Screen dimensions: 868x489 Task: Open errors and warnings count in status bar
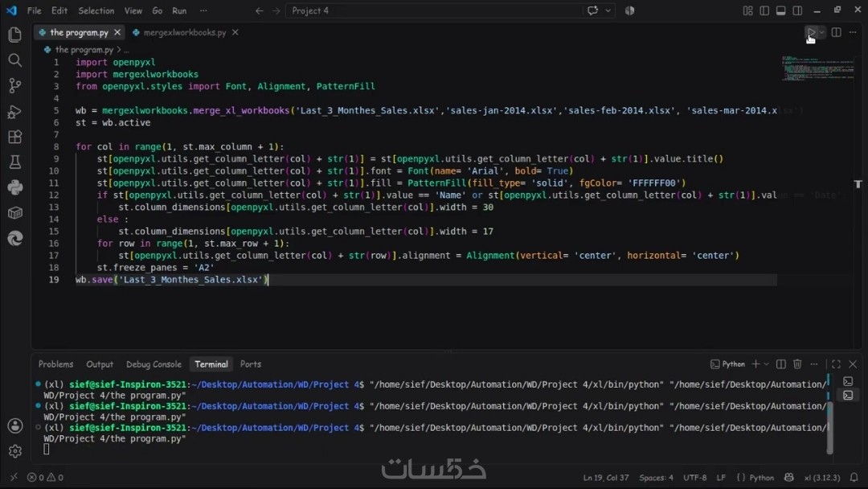pos(45,478)
